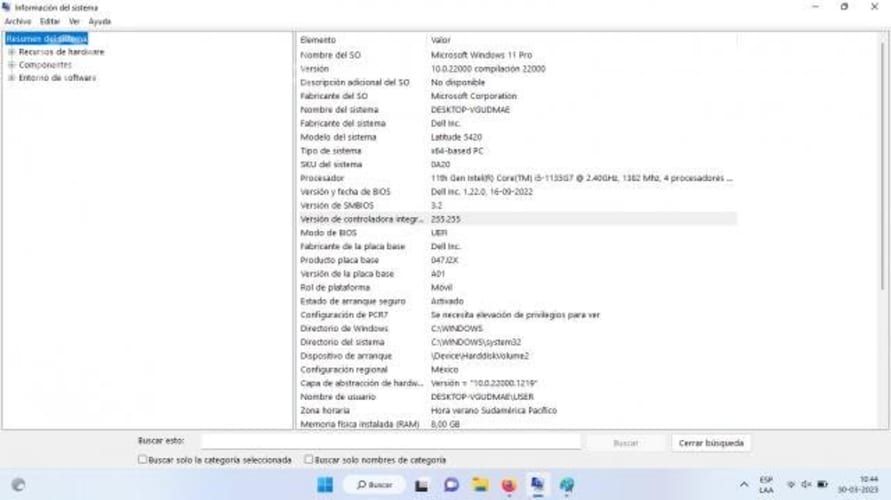The image size is (891, 500).
Task: Select the Modelo del sistema row
Action: (x=517, y=137)
